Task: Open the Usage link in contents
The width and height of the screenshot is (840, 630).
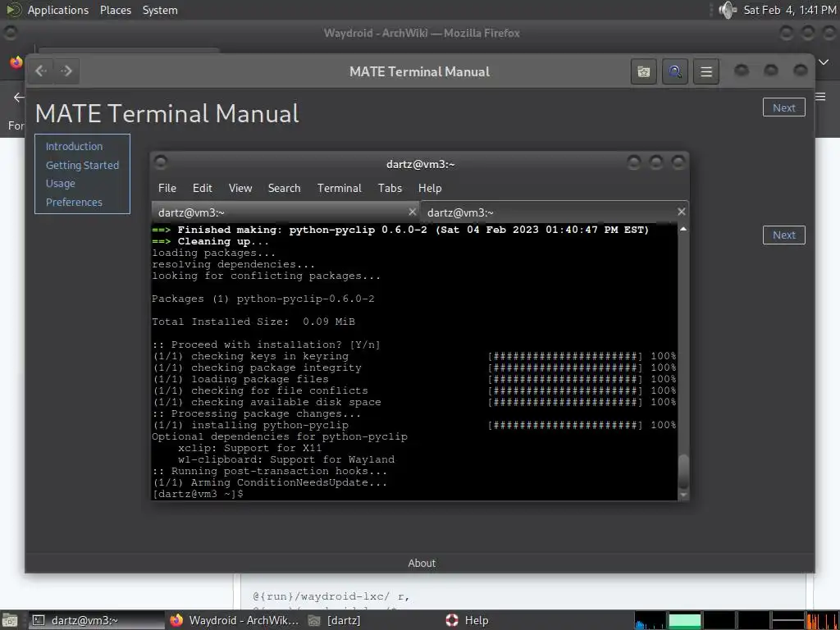Action: (x=60, y=183)
